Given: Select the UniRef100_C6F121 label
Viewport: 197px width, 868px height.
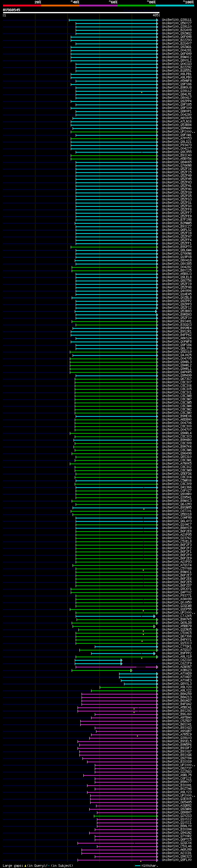Looking at the screenshot, I should point(177,778).
